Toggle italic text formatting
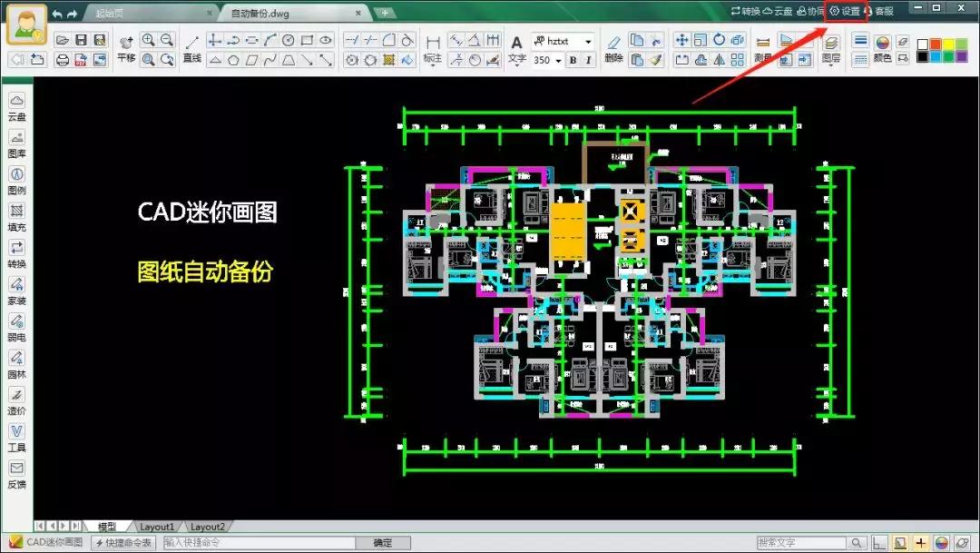Image resolution: width=980 pixels, height=553 pixels. pos(588,60)
